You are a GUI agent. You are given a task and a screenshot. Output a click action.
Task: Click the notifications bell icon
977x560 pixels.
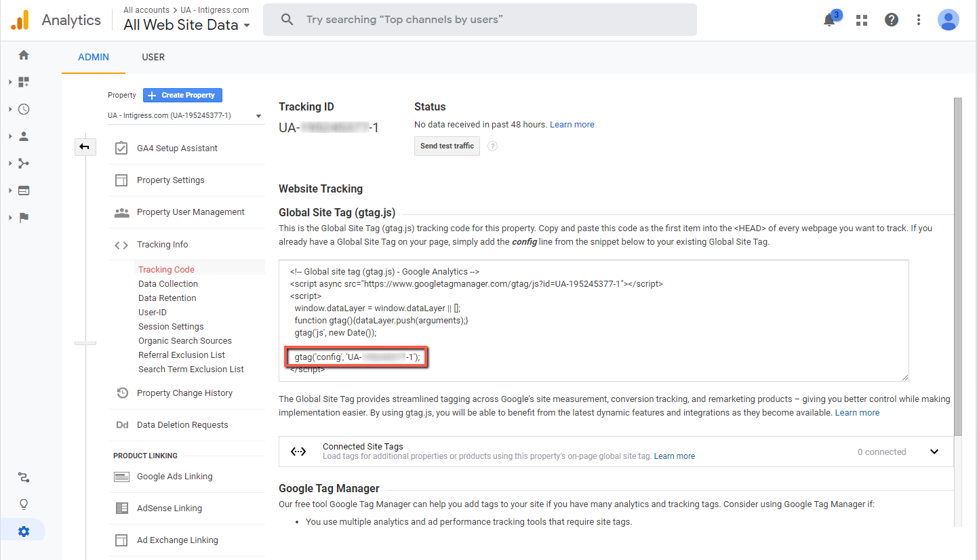click(829, 20)
